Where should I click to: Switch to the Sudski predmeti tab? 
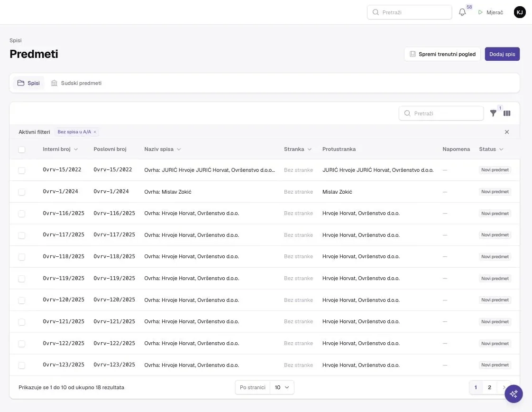(x=76, y=83)
